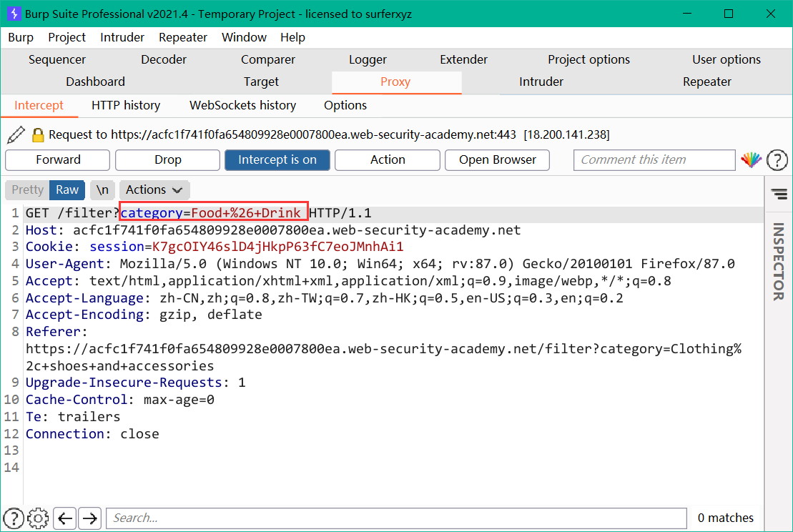Toggle the \n non-printable characters button
793x532 pixels.
pyautogui.click(x=103, y=189)
